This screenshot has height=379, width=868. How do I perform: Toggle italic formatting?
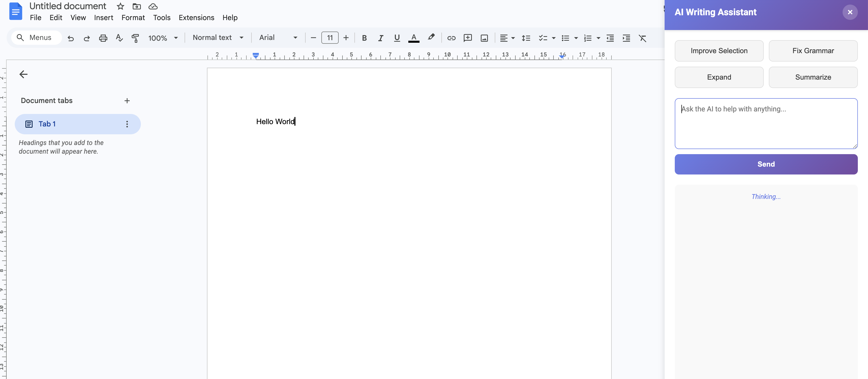pos(380,38)
